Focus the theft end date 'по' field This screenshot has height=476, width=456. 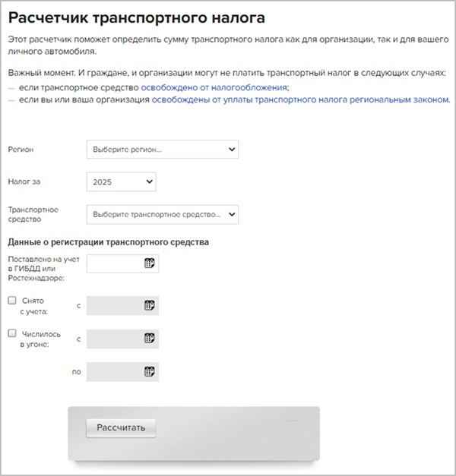point(114,372)
